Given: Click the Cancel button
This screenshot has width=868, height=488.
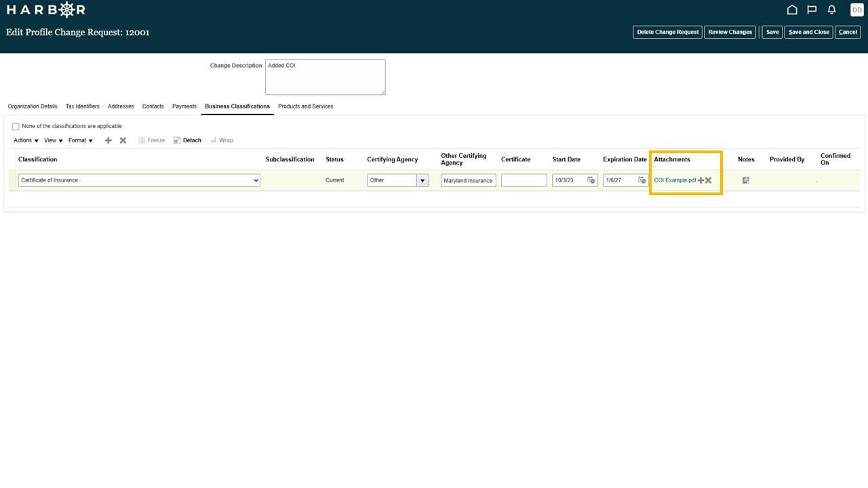Looking at the screenshot, I should tap(848, 32).
